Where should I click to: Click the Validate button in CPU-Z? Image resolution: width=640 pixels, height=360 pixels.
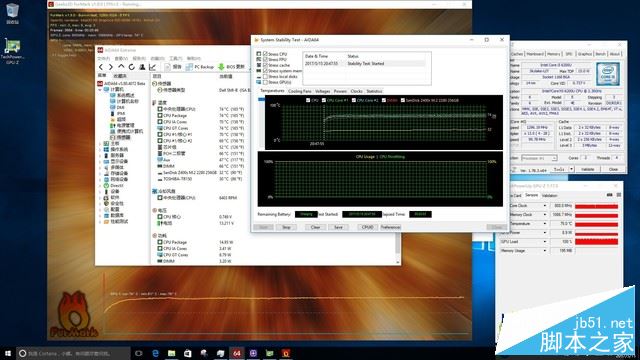pyautogui.click(x=587, y=169)
